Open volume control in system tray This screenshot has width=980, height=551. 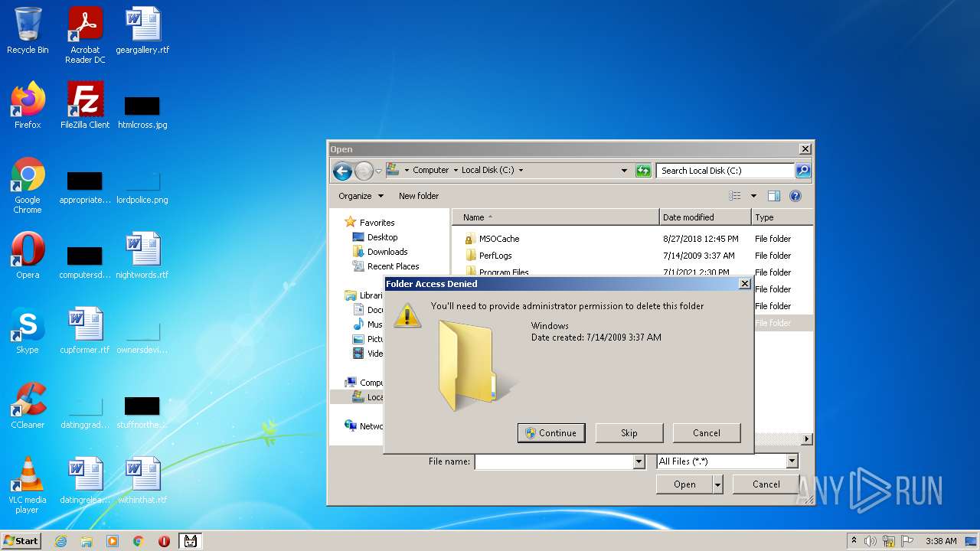tap(871, 541)
